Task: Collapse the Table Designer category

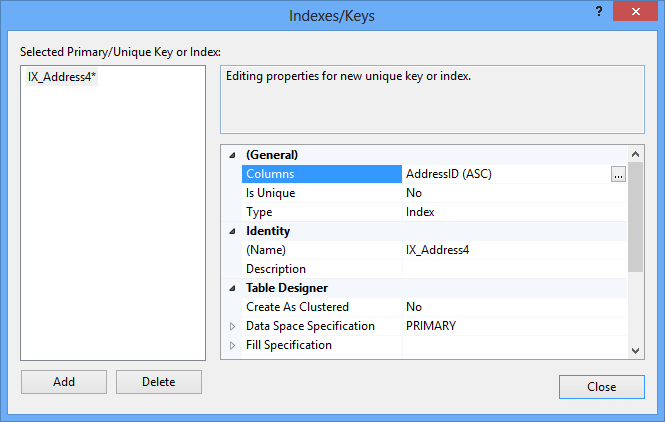Action: (x=233, y=289)
